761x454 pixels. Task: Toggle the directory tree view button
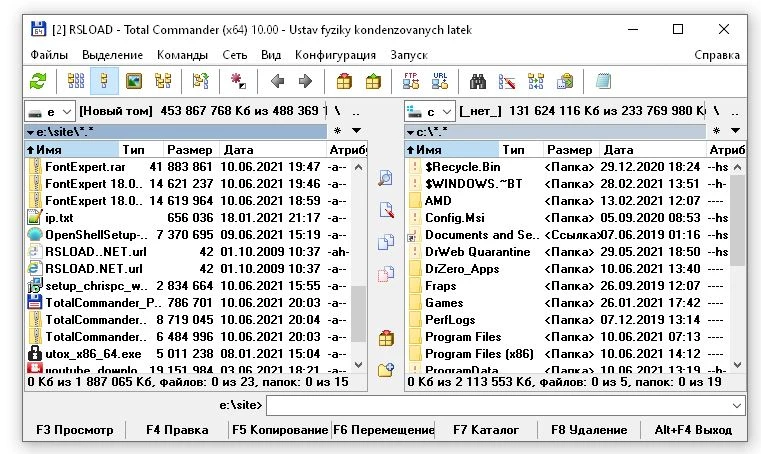tap(162, 81)
